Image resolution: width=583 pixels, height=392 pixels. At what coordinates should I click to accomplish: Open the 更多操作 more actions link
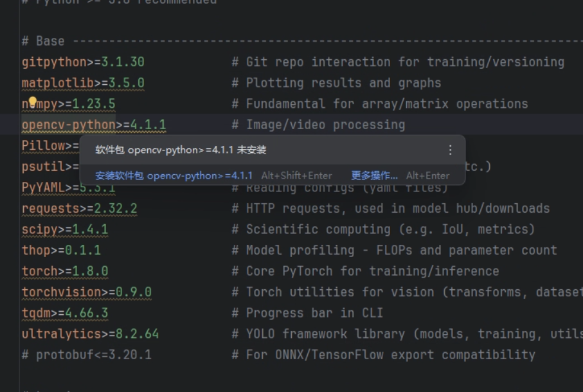click(x=374, y=175)
